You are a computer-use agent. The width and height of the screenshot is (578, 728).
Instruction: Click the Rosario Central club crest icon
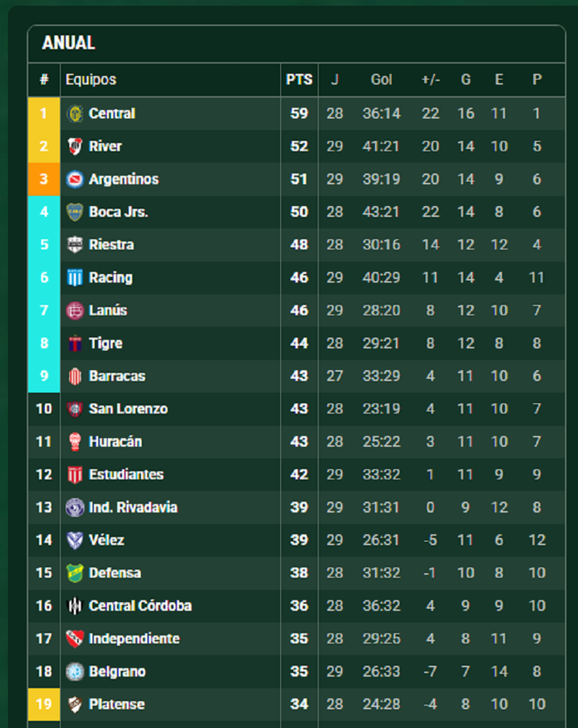click(75, 113)
